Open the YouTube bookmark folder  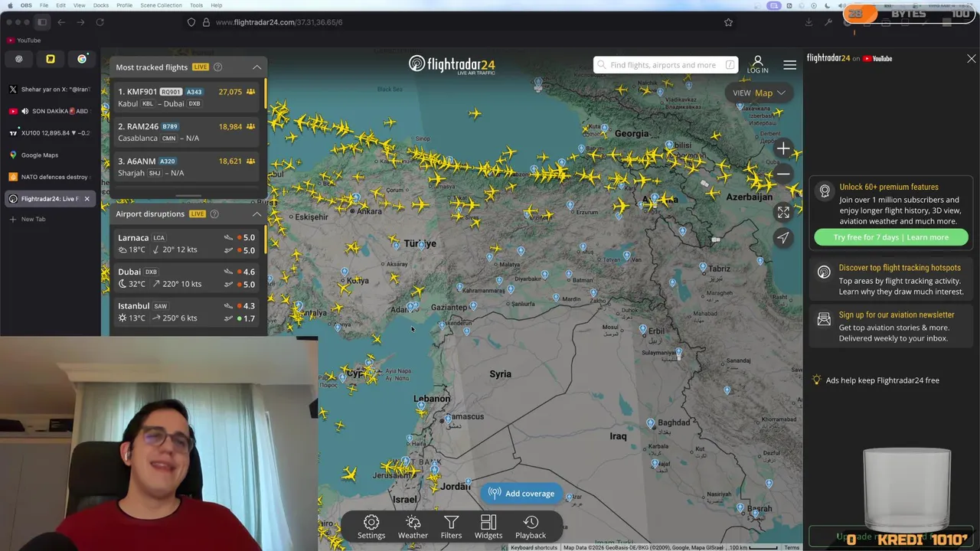tap(24, 41)
